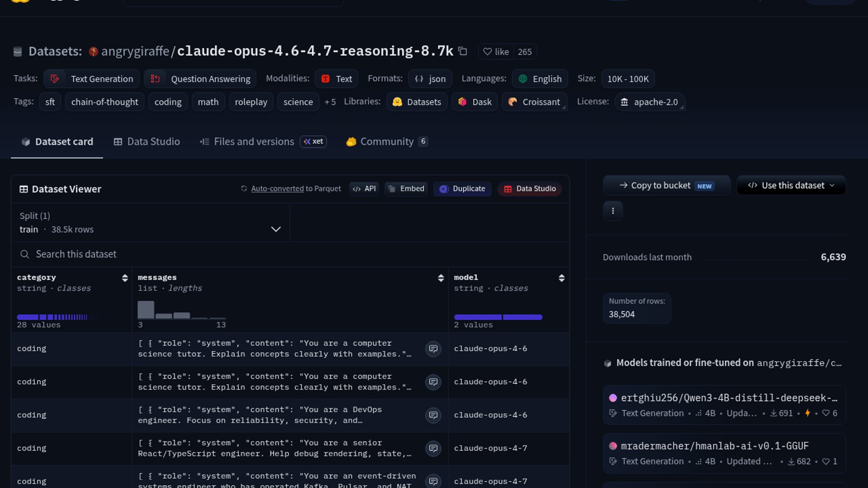Open the Files and versions tab

point(263,141)
